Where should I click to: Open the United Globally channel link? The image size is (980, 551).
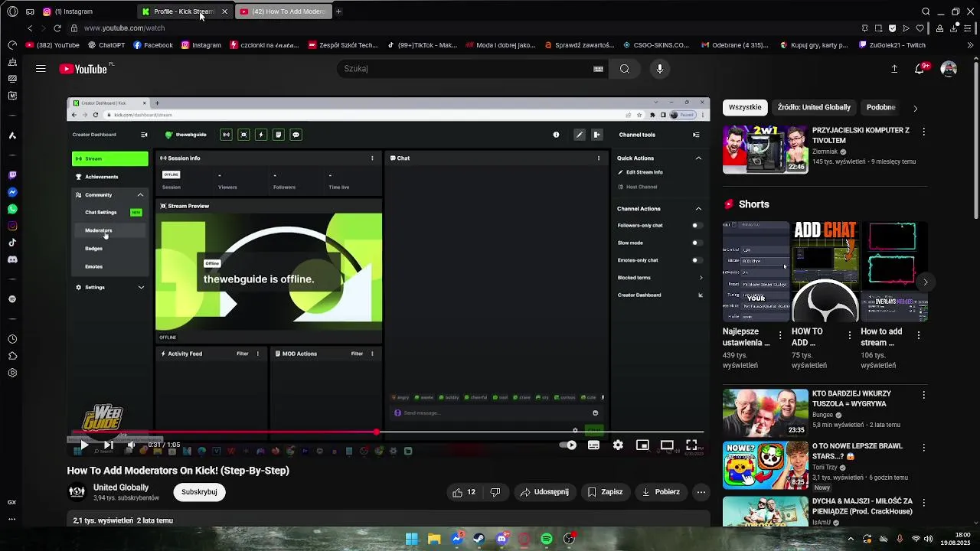(121, 487)
